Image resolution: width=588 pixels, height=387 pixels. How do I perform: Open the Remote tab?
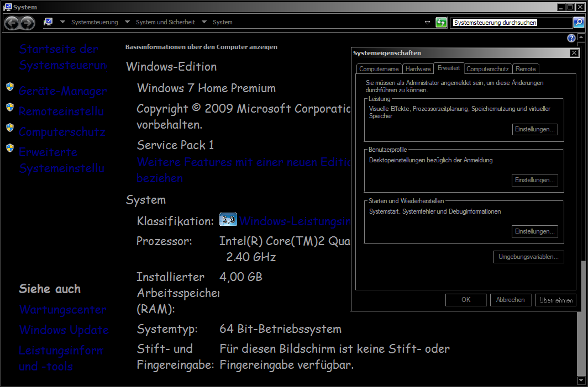pyautogui.click(x=525, y=69)
